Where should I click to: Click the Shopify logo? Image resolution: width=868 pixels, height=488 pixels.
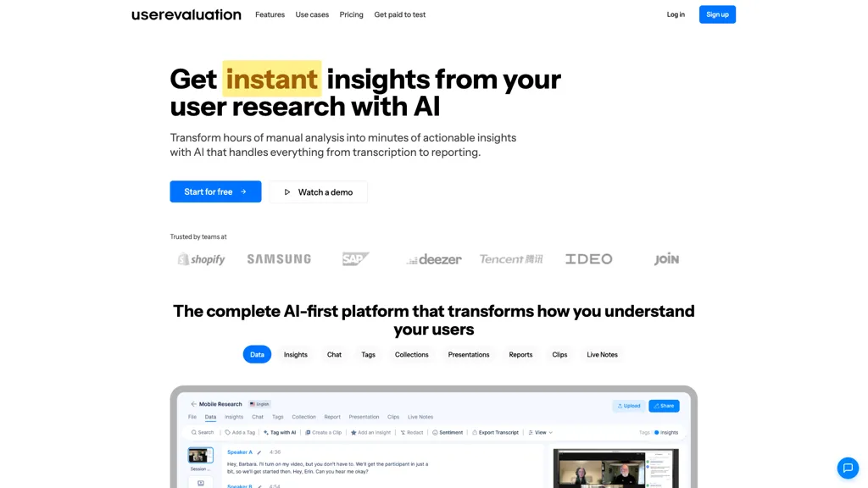click(x=202, y=259)
